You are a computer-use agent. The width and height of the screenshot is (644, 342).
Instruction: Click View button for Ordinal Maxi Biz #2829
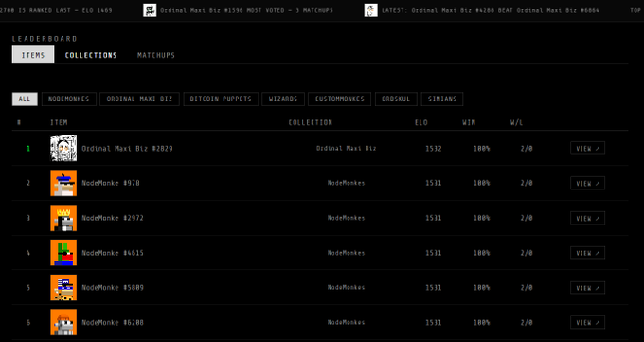point(587,149)
